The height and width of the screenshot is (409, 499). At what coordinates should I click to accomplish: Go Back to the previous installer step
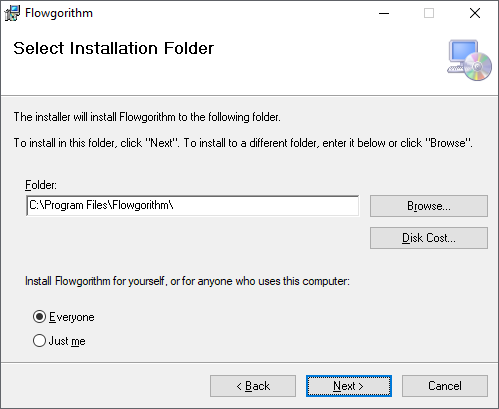(x=253, y=386)
